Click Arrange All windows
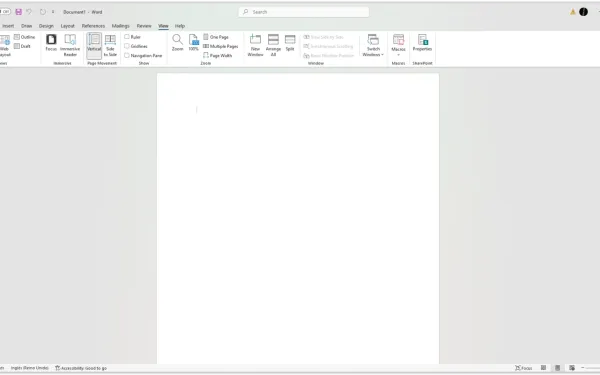600x375 pixels. point(273,46)
